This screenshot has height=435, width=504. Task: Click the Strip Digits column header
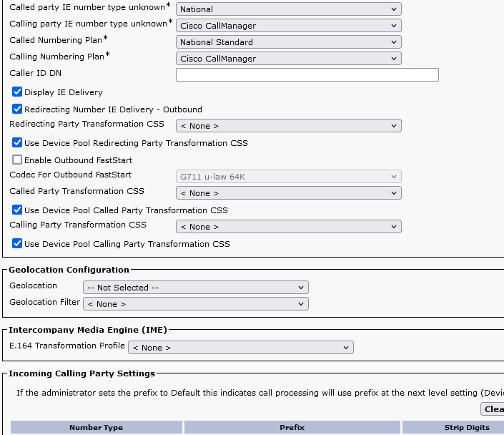(453, 428)
